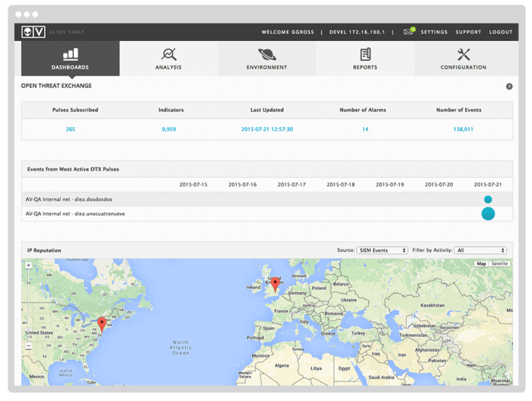Open the Analysis tab
The height and width of the screenshot is (401, 532).
pyautogui.click(x=168, y=59)
